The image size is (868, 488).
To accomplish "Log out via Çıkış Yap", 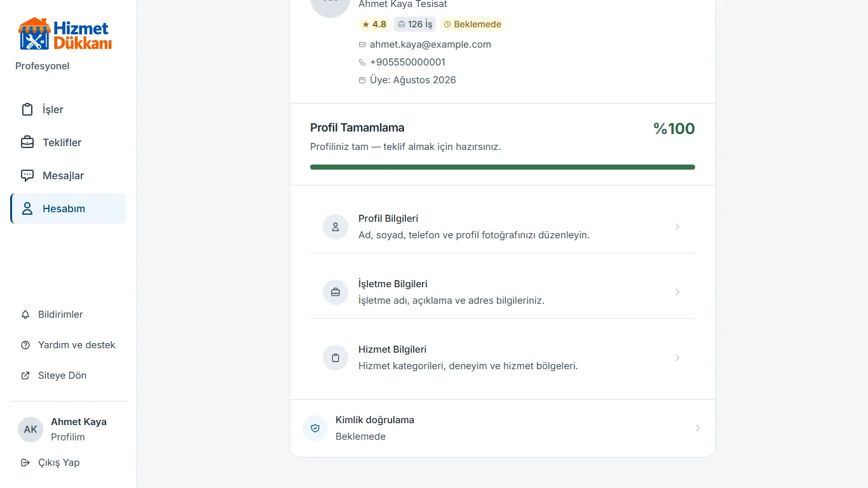I will 69,463.
